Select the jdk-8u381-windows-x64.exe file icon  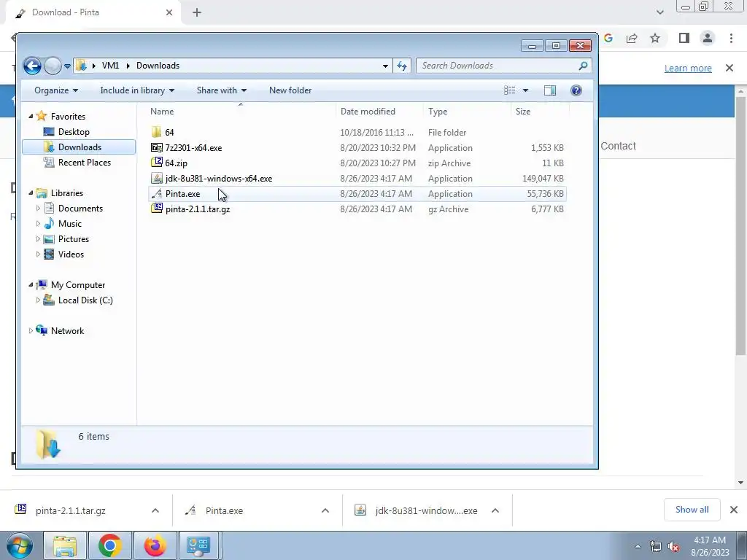(156, 178)
